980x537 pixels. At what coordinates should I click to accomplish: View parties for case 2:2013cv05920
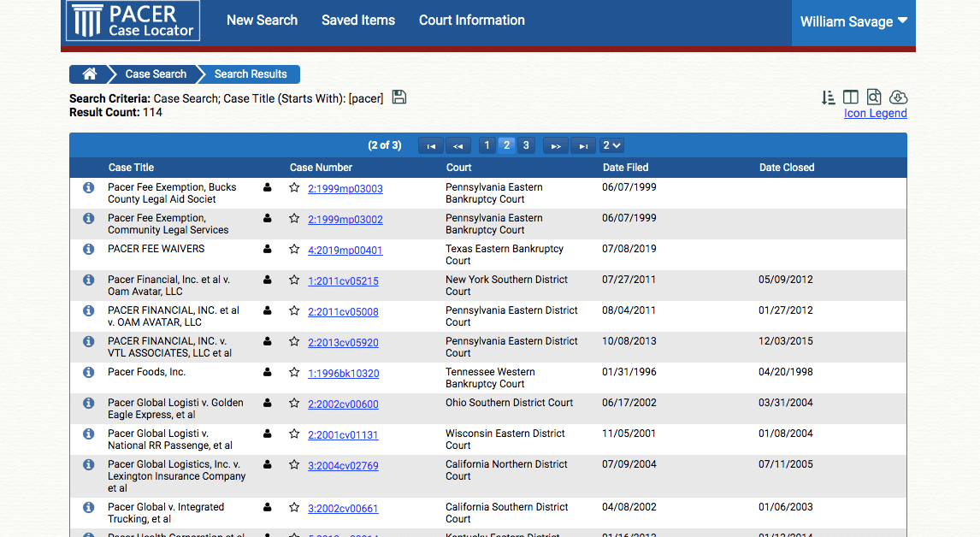coord(268,341)
